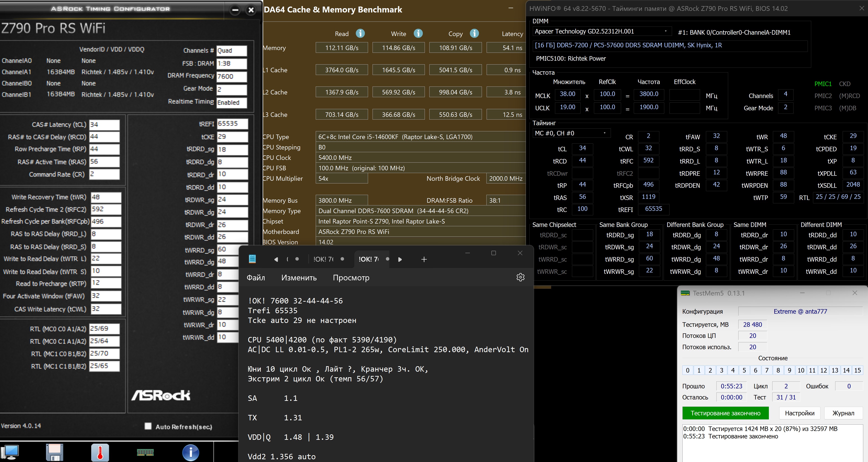Expand the DIMM module selection dropdown
The image size is (868, 462).
tap(665, 31)
